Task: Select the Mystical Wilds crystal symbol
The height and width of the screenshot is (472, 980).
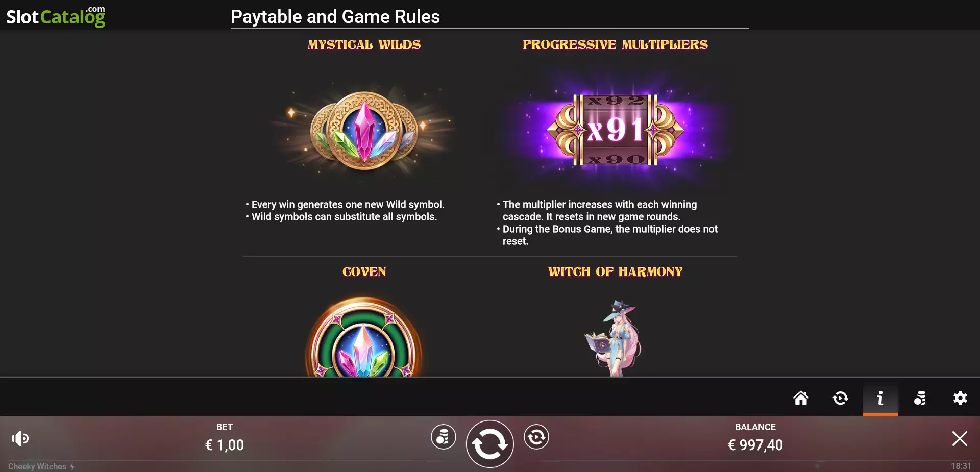Action: point(364,131)
